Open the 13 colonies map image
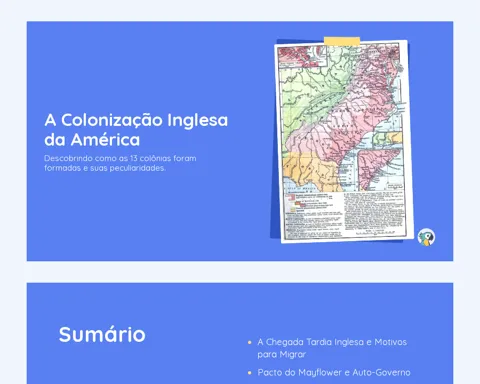This screenshot has width=480, height=384. [344, 141]
